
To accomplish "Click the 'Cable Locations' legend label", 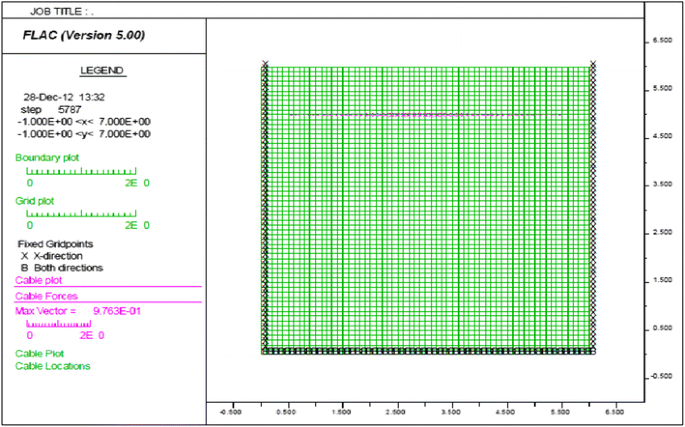I will tap(53, 366).
